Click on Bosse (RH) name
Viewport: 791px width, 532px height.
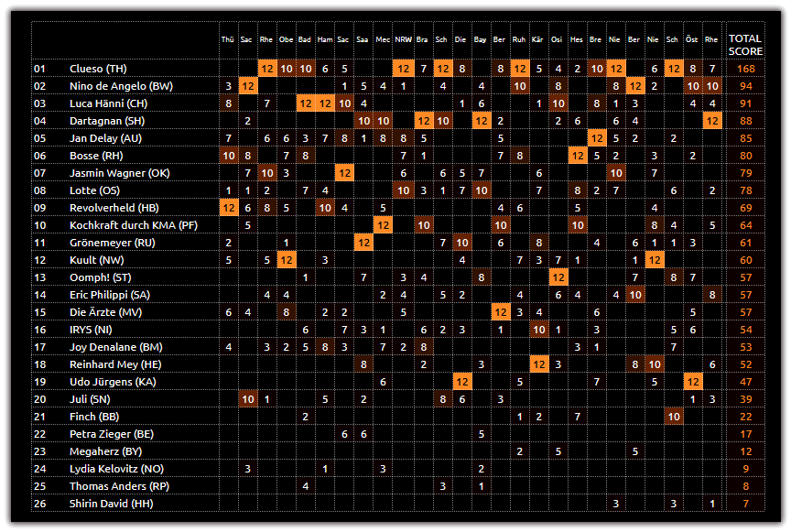[x=96, y=156]
